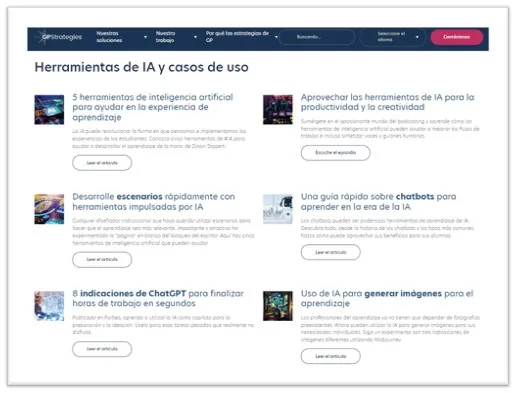The image size is (516, 393).
Task: Open the Uso de IA para generar imágenes headline
Action: pos(387,298)
